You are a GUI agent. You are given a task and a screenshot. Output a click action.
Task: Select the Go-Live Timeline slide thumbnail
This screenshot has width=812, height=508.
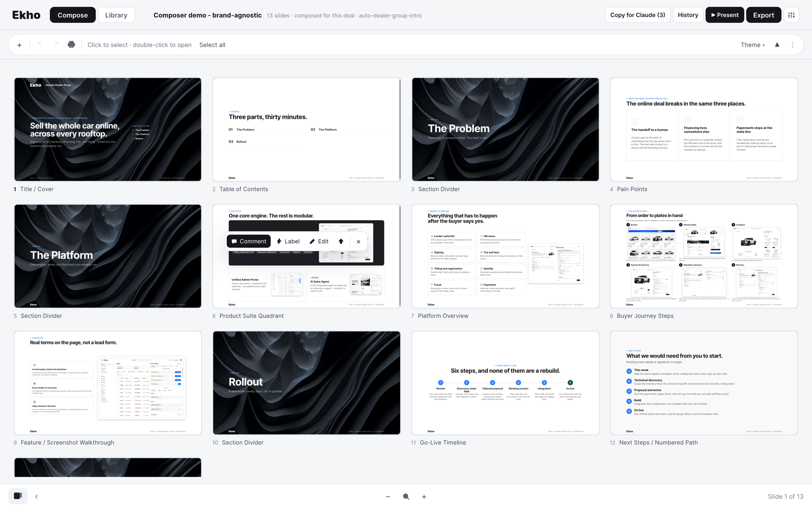pos(505,383)
